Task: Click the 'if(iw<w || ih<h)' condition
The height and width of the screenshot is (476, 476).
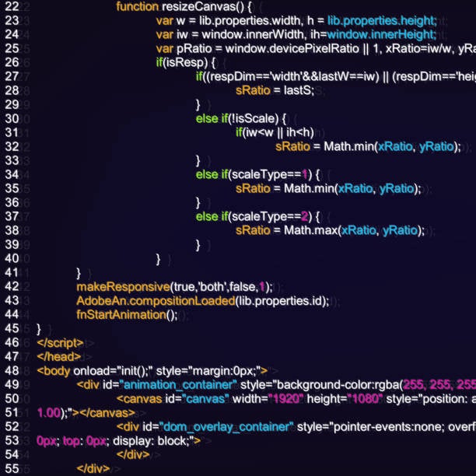Action: 275,133
